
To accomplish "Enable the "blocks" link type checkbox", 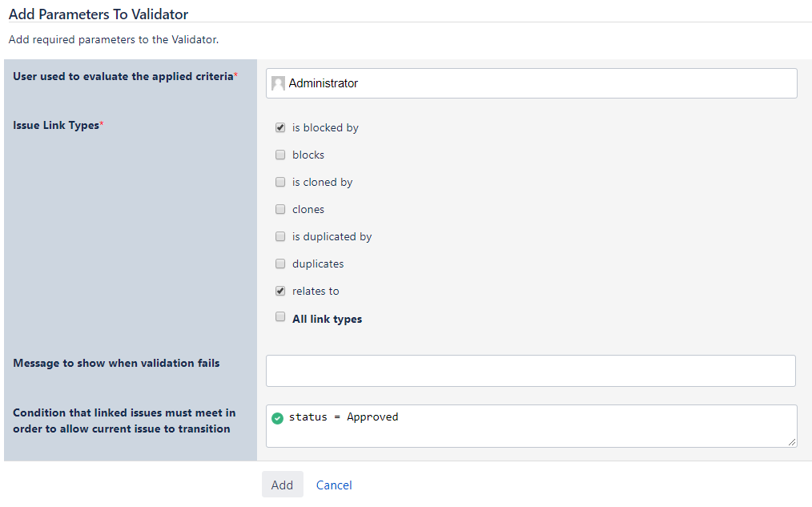I will pos(280,155).
